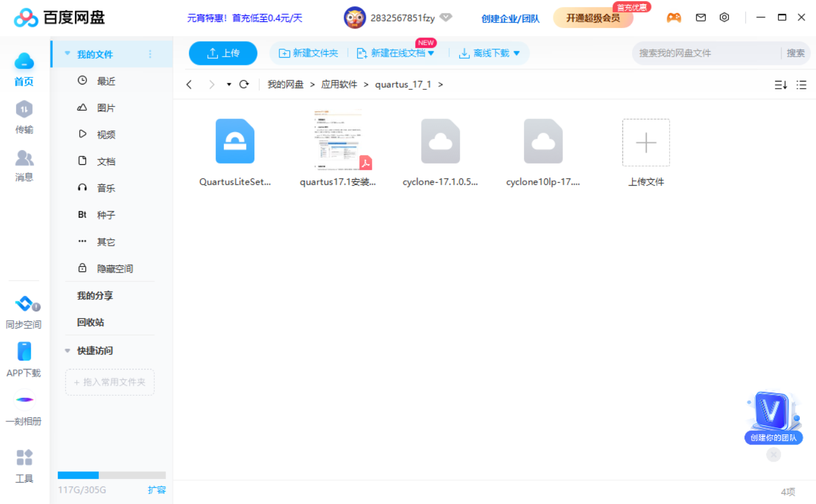
Task: Collapse the 快捷访问 section
Action: tap(67, 350)
